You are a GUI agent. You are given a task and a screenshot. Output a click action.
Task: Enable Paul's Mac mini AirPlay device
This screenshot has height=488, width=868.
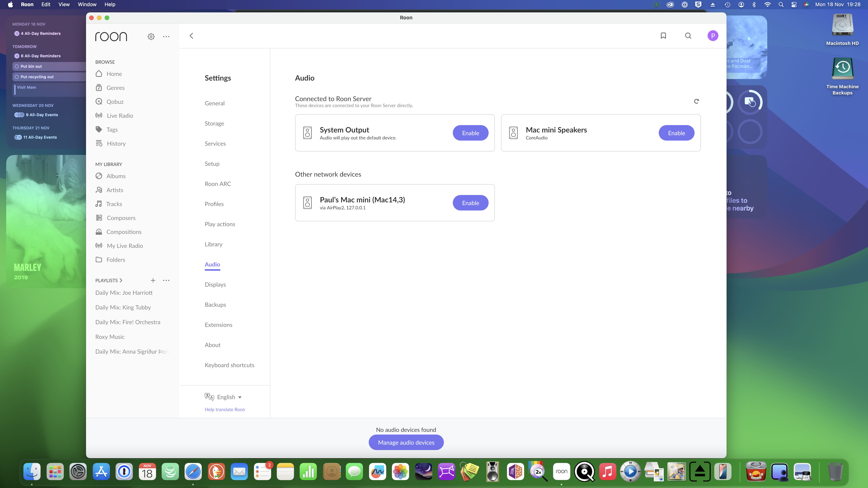[x=470, y=203]
